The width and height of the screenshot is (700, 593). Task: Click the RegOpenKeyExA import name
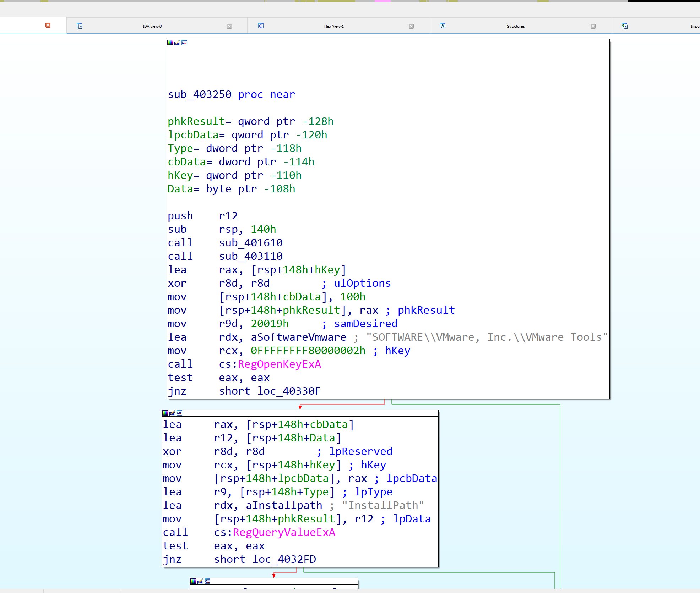280,364
